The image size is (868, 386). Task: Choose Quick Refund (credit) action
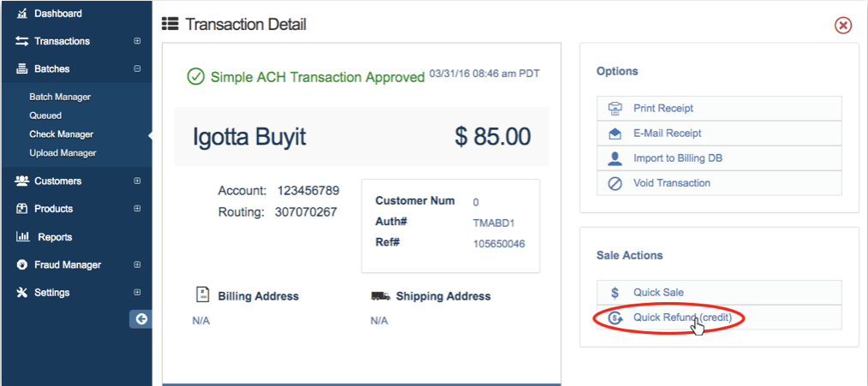tap(677, 318)
